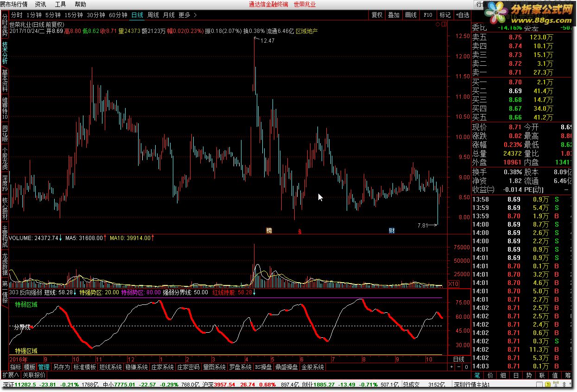Open the 龙虎数据 sidebar tab
This screenshot has height=392, width=577.
(x=5, y=264)
